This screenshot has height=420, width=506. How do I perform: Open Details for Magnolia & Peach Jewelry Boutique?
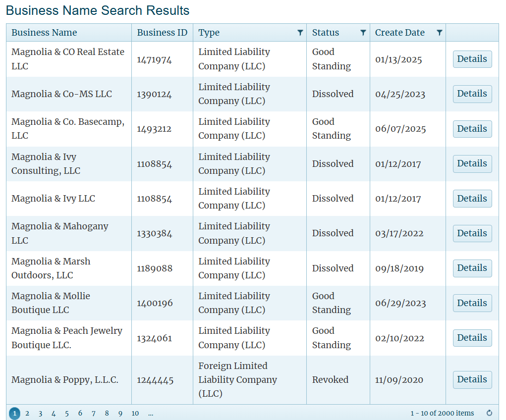click(472, 338)
